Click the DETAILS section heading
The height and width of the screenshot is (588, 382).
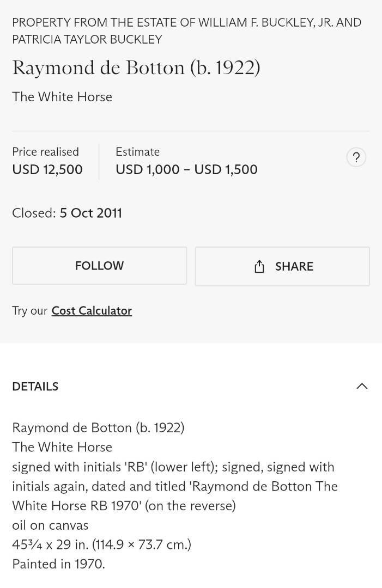(x=35, y=386)
